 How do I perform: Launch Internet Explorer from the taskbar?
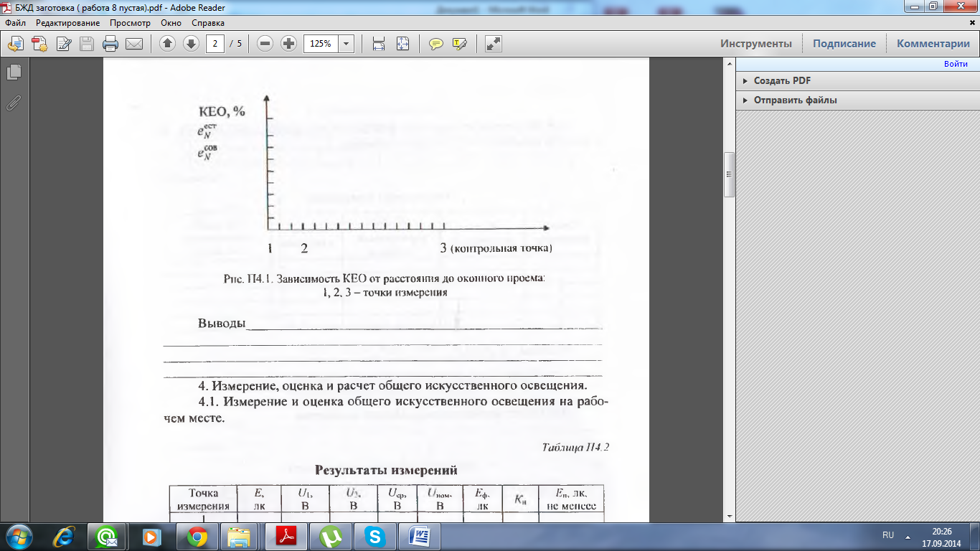click(x=64, y=537)
